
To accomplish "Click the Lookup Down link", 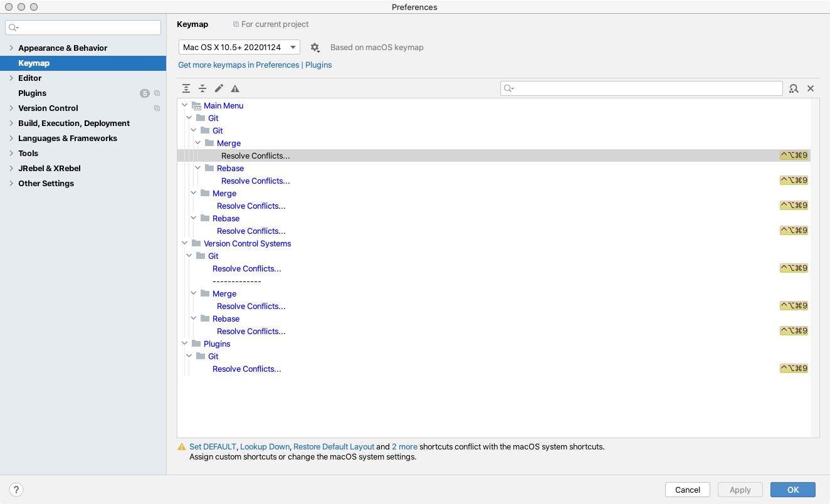I will tap(265, 447).
